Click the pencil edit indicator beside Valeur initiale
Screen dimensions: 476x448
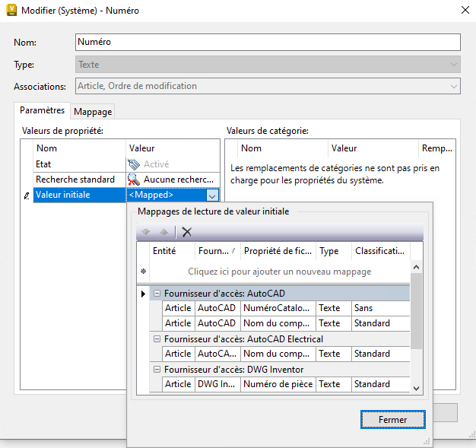pyautogui.click(x=27, y=195)
